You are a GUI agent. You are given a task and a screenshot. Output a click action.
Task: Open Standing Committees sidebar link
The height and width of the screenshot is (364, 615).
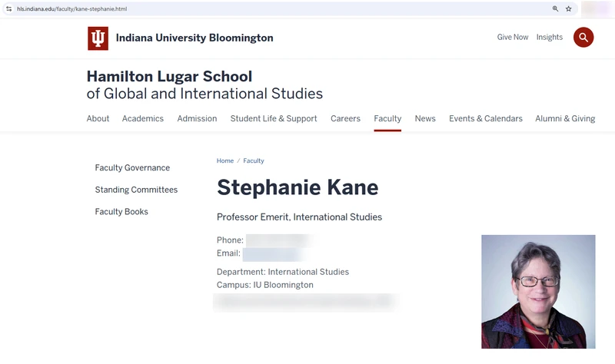(136, 190)
